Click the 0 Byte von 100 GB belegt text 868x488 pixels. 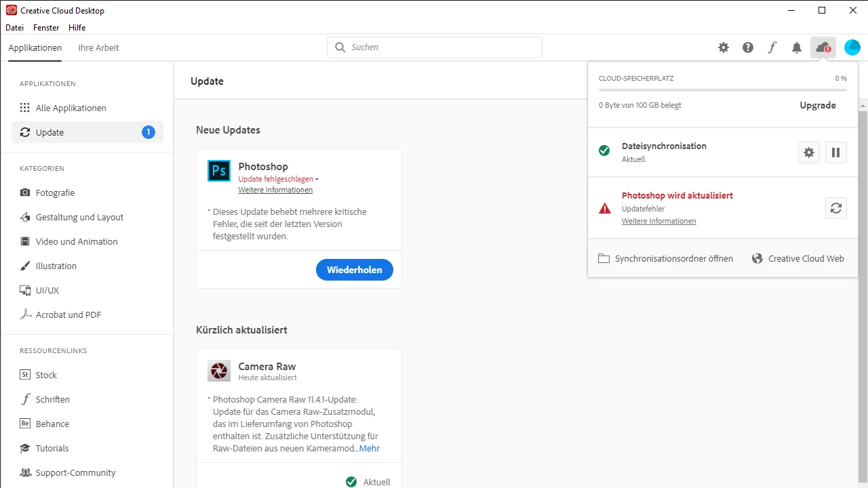pyautogui.click(x=640, y=105)
